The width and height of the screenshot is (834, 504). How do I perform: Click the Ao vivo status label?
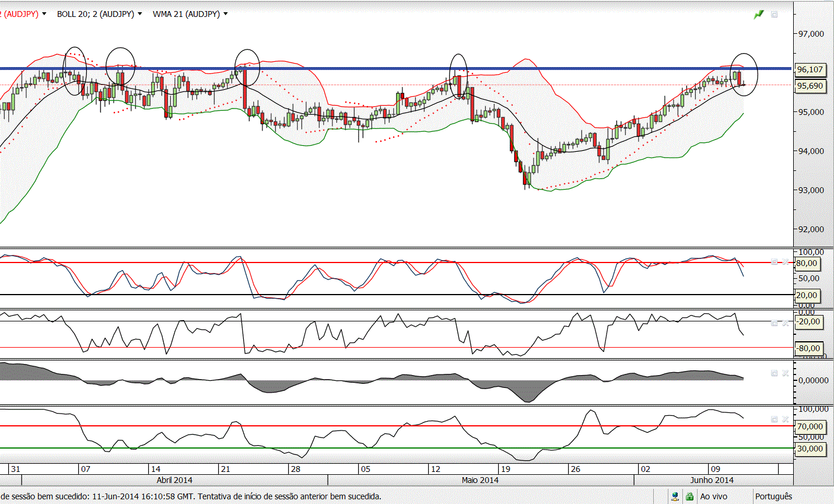[713, 496]
